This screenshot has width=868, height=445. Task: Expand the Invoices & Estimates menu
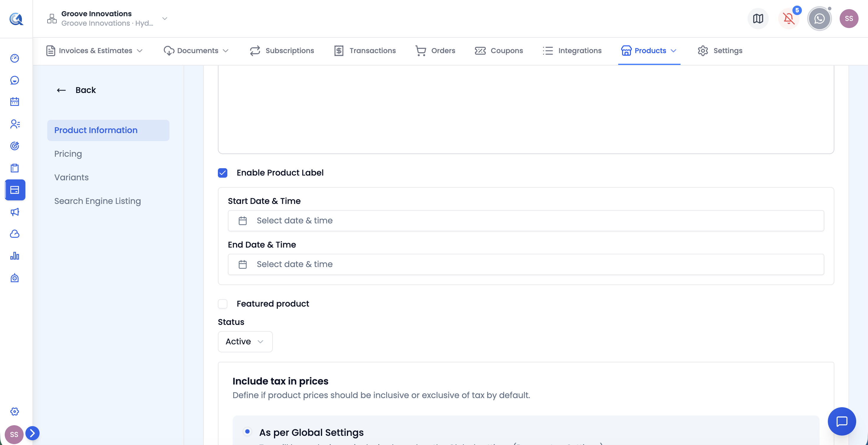pos(94,51)
